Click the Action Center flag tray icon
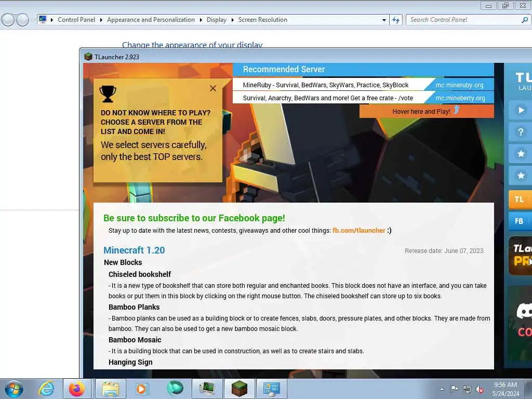Image resolution: width=532 pixels, height=399 pixels. (x=454, y=389)
